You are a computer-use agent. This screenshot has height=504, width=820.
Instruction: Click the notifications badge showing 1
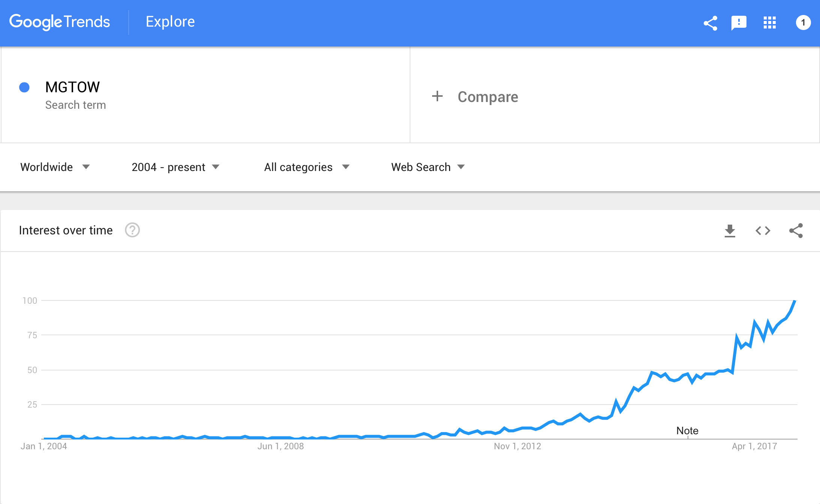(x=803, y=23)
